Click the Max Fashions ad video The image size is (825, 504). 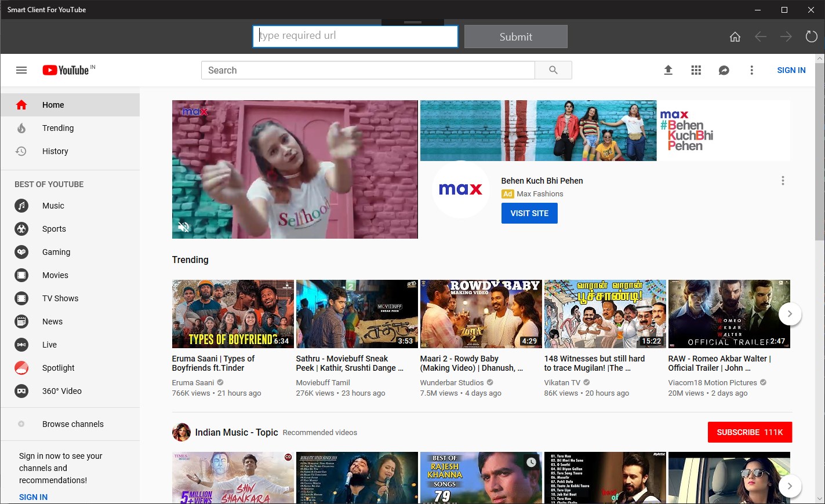(x=295, y=169)
